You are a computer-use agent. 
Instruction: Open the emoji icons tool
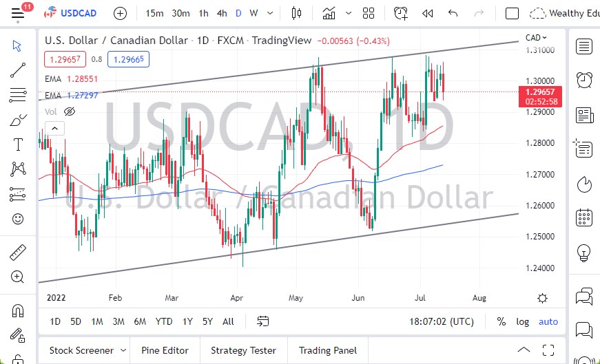point(18,219)
